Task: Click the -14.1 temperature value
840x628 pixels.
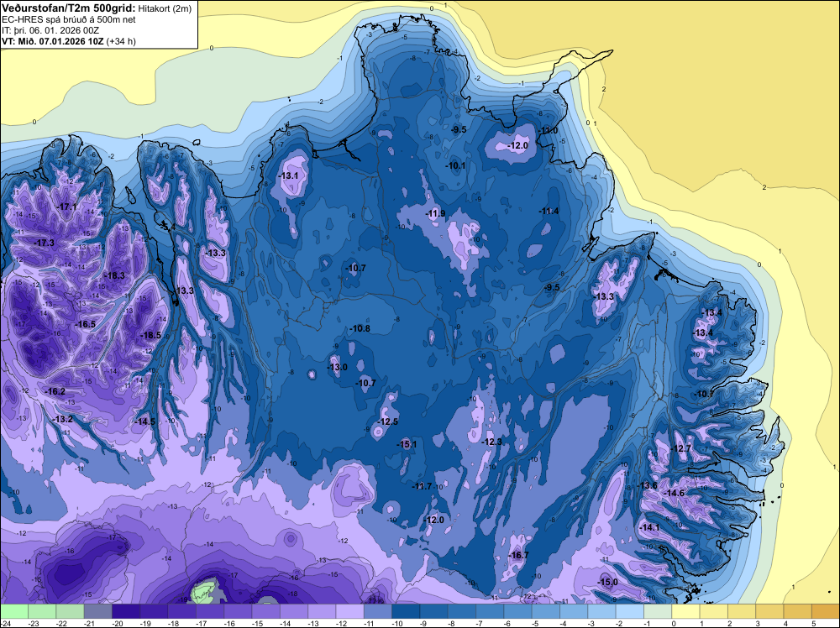Action: pos(650,527)
